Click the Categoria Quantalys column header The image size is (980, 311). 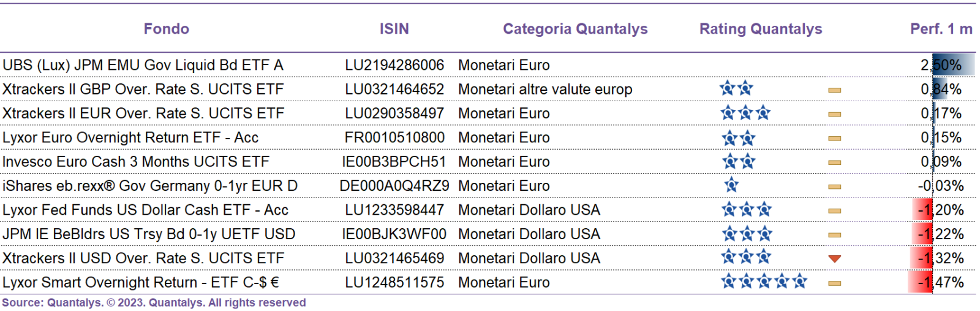point(575,29)
